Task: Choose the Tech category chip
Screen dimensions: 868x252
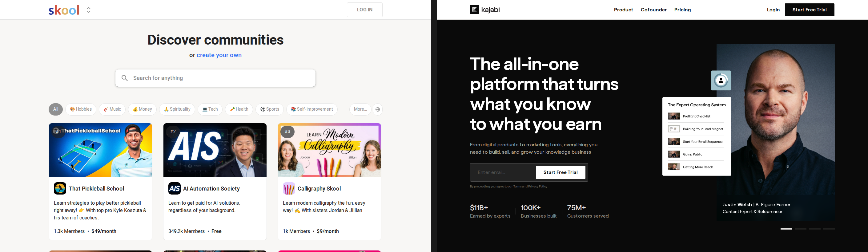Action: click(x=210, y=109)
